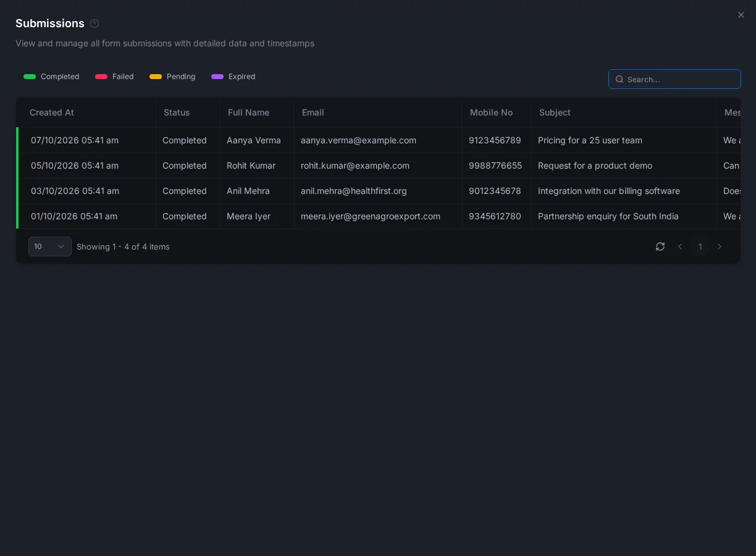
Task: Click the search magnifier icon
Action: tap(619, 79)
